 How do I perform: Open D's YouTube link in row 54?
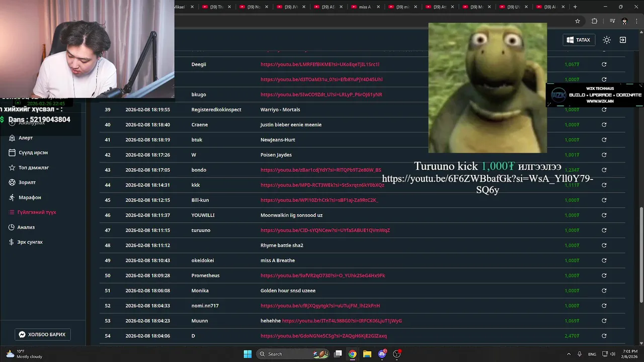324,336
